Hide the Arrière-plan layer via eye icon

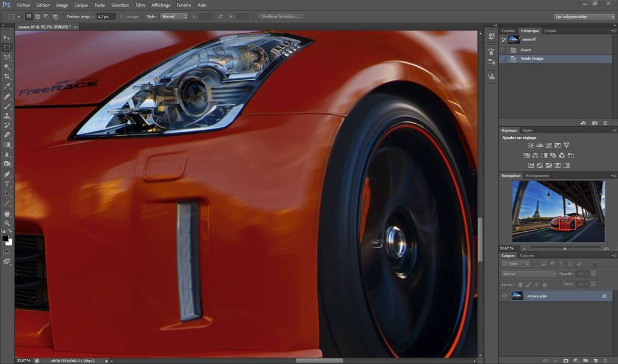[505, 296]
